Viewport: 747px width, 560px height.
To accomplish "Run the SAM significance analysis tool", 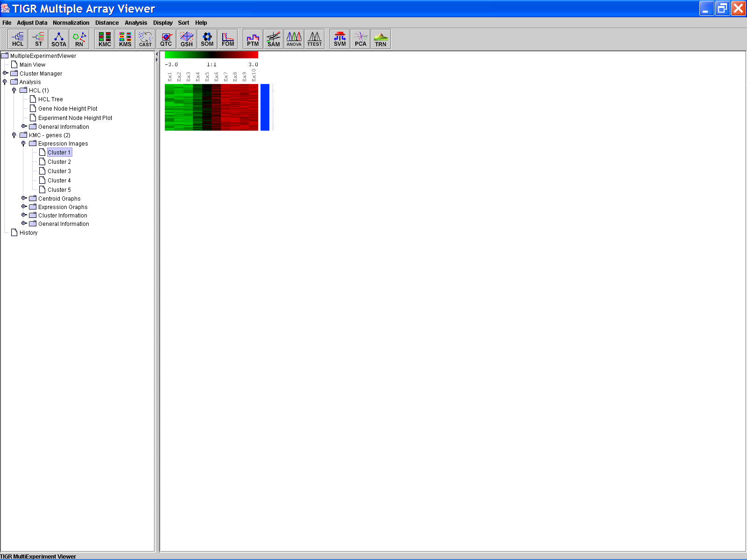I will pyautogui.click(x=274, y=39).
